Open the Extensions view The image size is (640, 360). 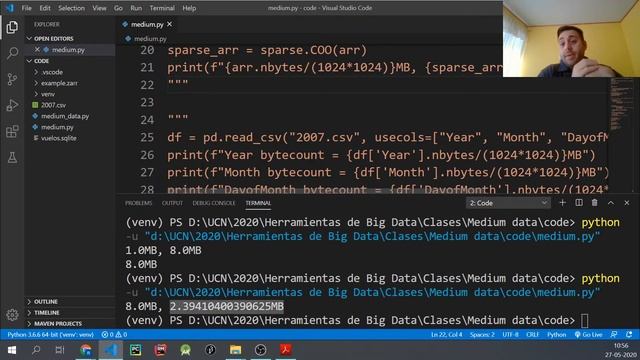(12, 131)
